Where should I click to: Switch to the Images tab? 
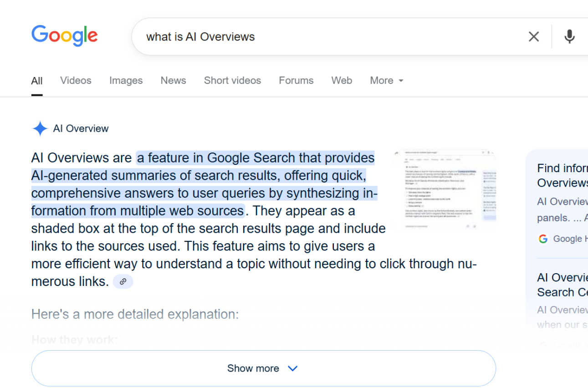tap(126, 81)
